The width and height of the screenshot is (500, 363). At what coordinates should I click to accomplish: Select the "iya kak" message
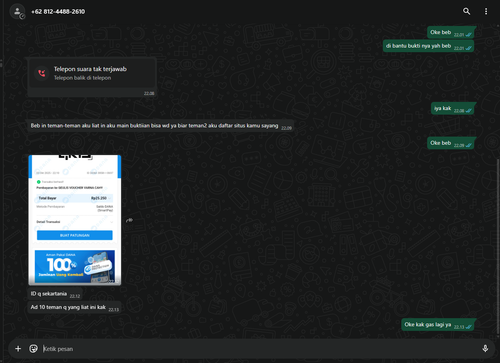[453, 109]
